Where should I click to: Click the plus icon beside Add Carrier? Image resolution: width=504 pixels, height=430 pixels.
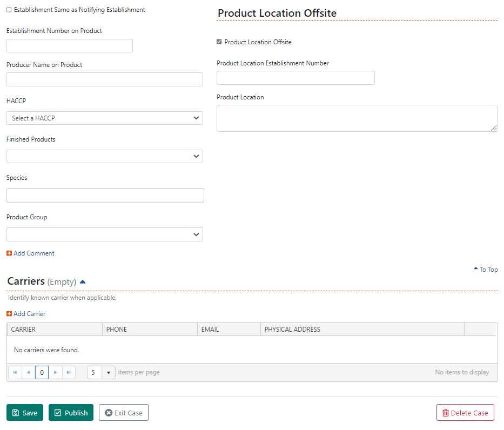click(9, 314)
